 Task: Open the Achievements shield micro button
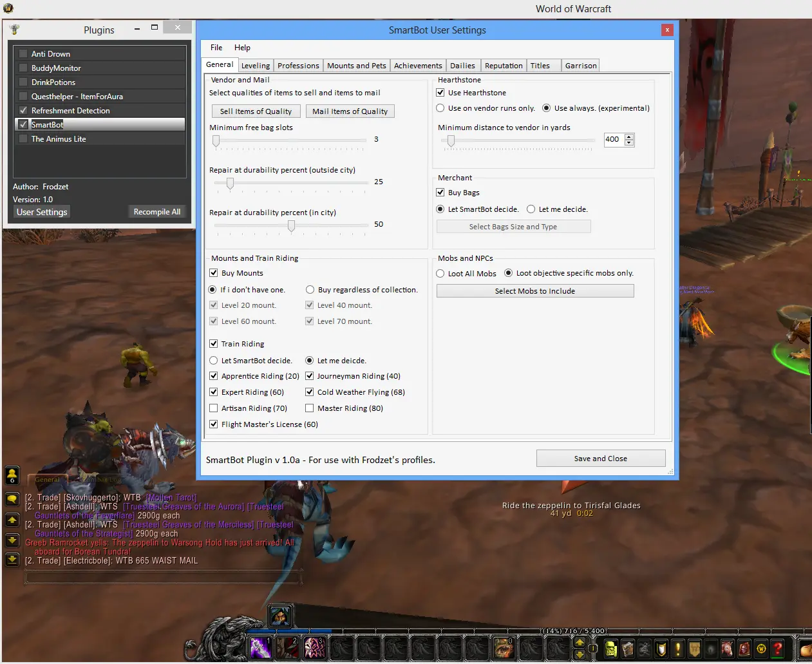[661, 649]
